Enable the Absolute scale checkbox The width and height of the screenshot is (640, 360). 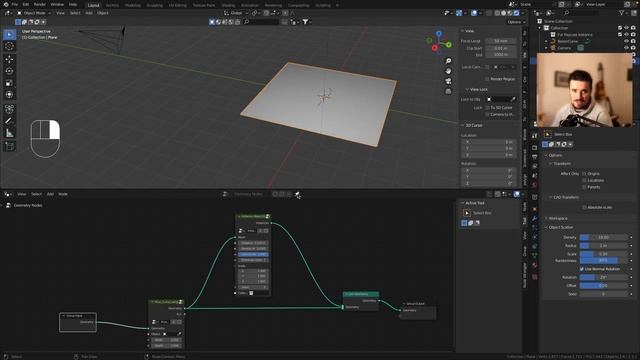click(x=584, y=207)
